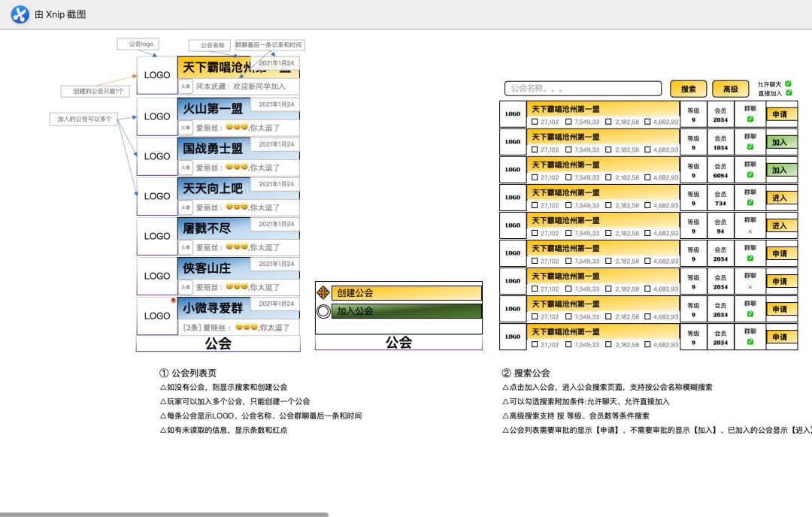Click the LOGO beside 侠客山庄
The image size is (812, 517).
157,276
